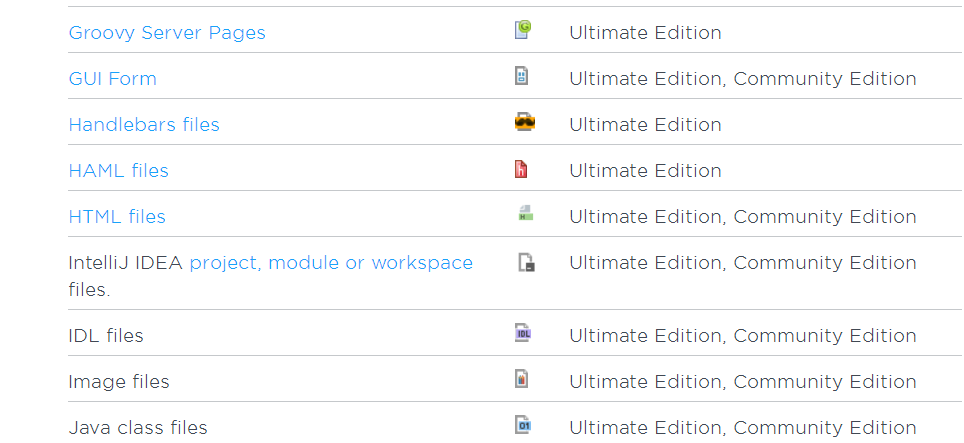The width and height of the screenshot is (964, 443).
Task: Follow the Handlebars files link
Action: click(x=144, y=125)
